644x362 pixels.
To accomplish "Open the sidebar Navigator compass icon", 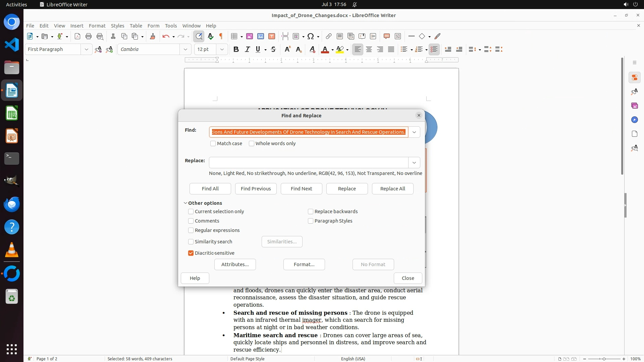I will 634,120.
